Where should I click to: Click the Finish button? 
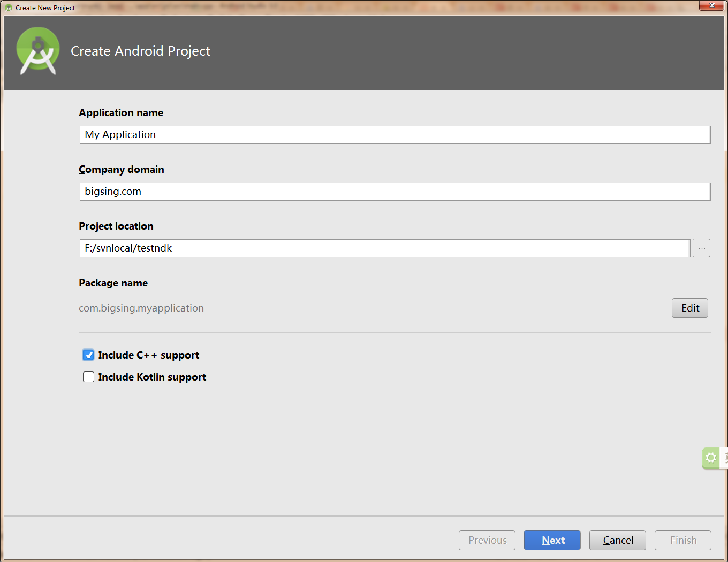click(683, 540)
